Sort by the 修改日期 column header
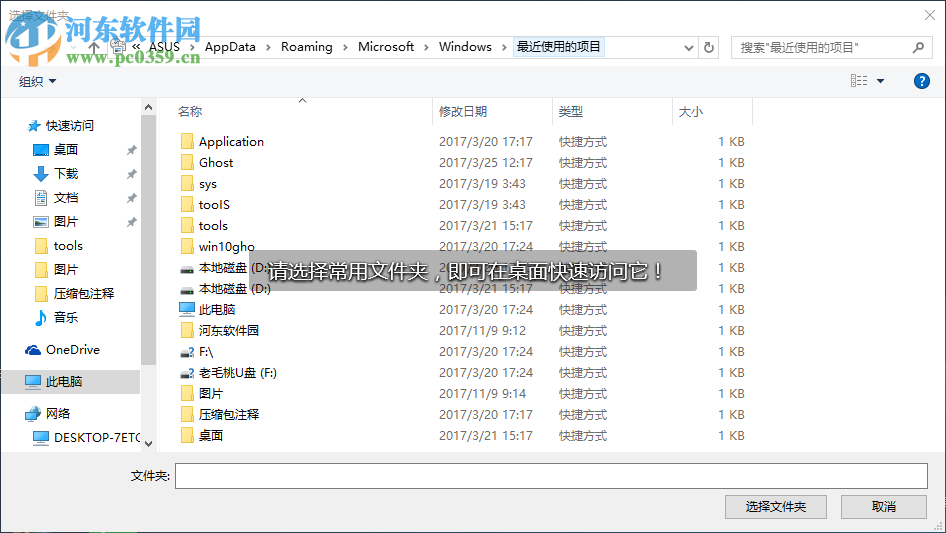Image resolution: width=946 pixels, height=533 pixels. tap(463, 111)
